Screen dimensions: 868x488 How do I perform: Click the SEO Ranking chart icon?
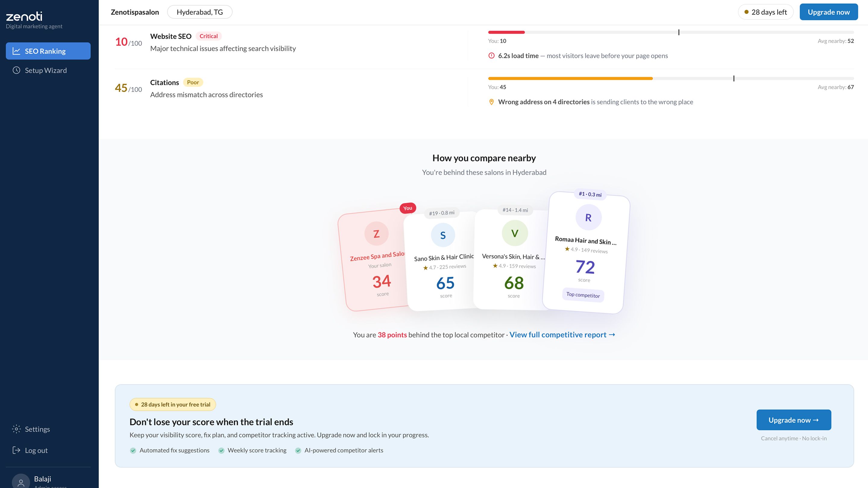click(16, 51)
